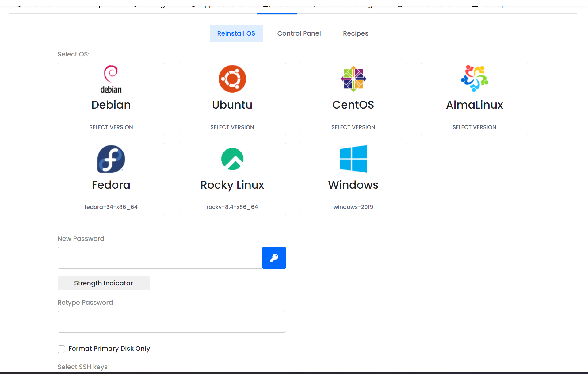Click the Windows name text
This screenshot has height=374, width=588.
tap(353, 185)
